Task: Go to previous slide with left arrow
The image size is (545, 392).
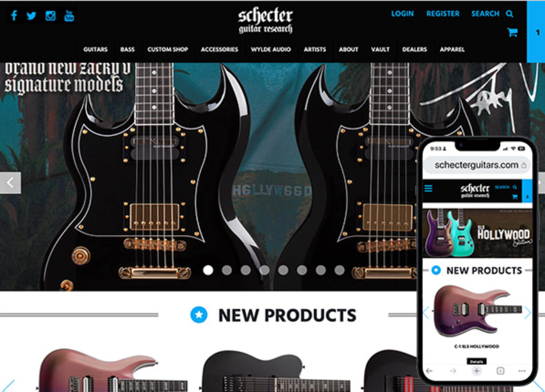Action: [x=10, y=183]
